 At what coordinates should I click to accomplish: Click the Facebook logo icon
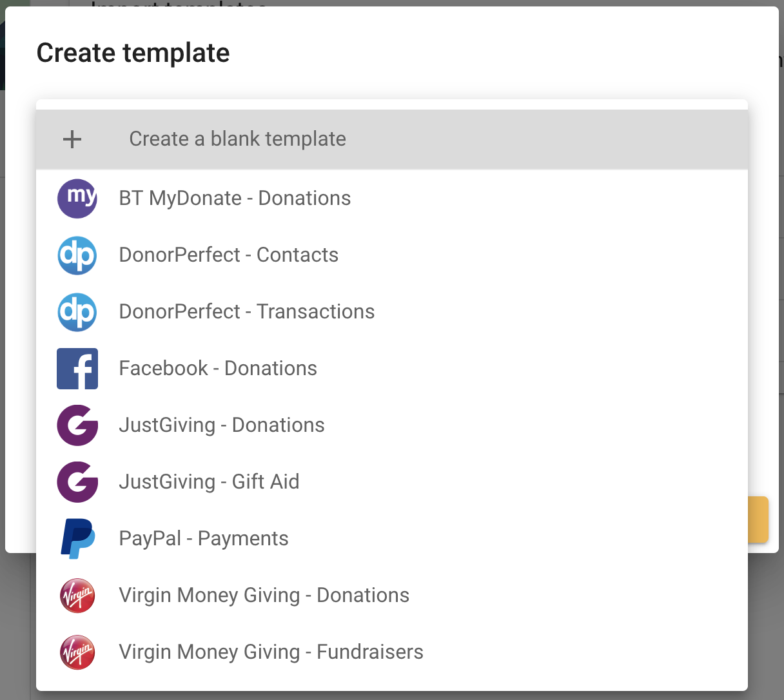77,368
